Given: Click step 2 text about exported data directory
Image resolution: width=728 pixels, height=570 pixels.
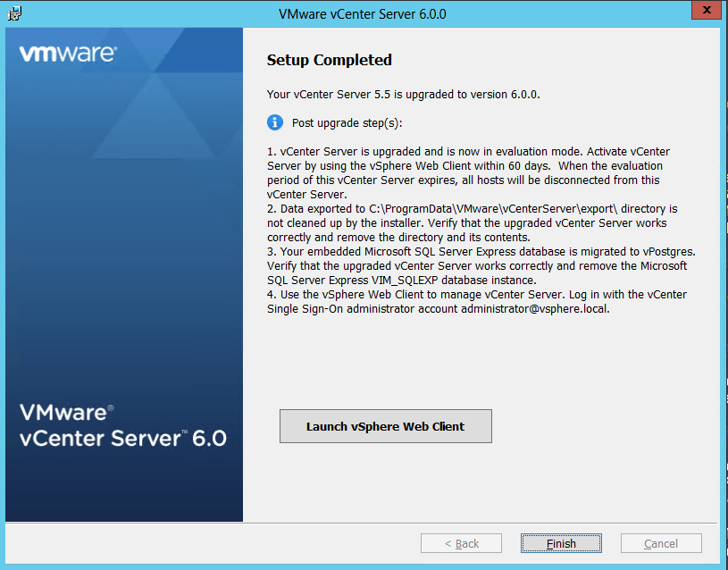Looking at the screenshot, I should 472,223.
